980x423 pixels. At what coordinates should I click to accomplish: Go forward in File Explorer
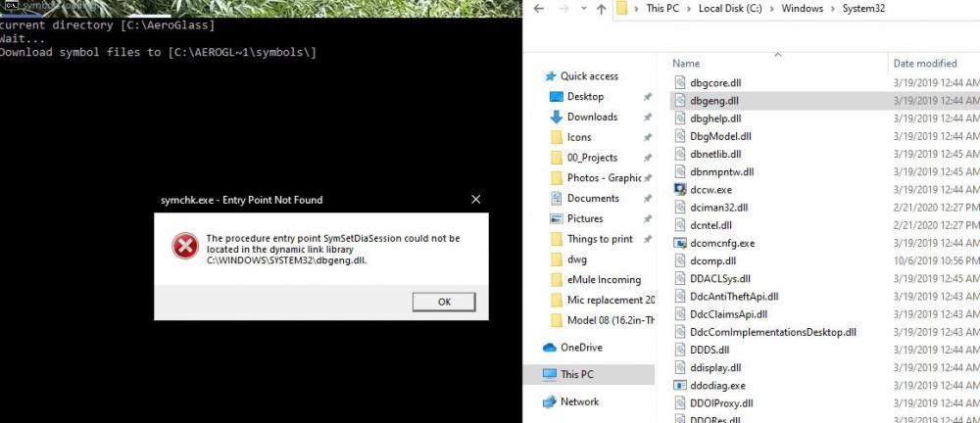tap(562, 9)
